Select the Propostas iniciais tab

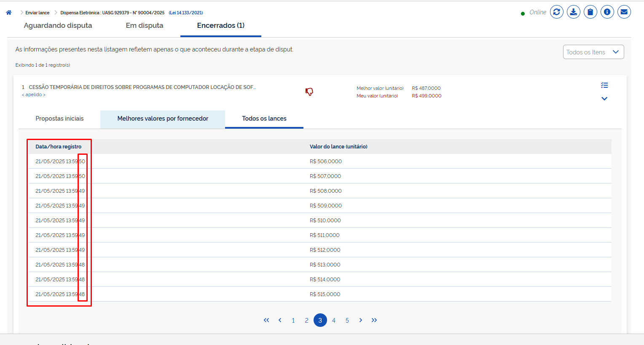tap(59, 119)
